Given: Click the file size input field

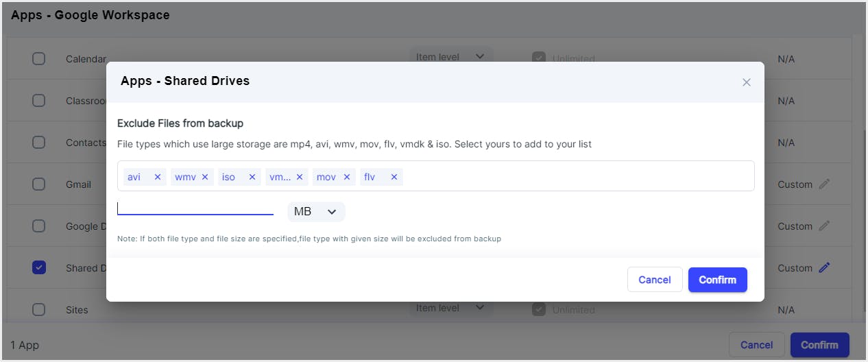Looking at the screenshot, I should pyautogui.click(x=195, y=208).
